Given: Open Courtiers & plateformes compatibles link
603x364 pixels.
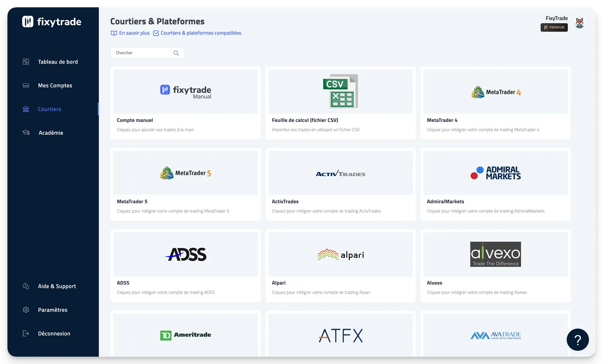Looking at the screenshot, I should (x=201, y=33).
